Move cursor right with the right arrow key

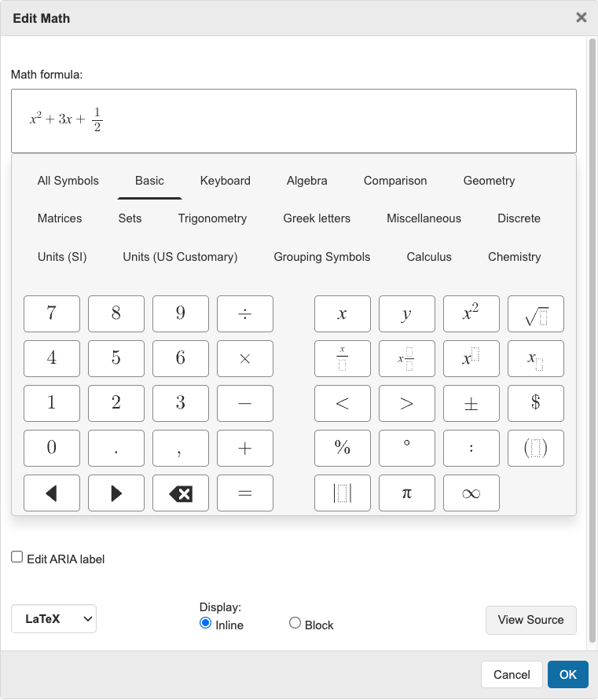point(116,493)
